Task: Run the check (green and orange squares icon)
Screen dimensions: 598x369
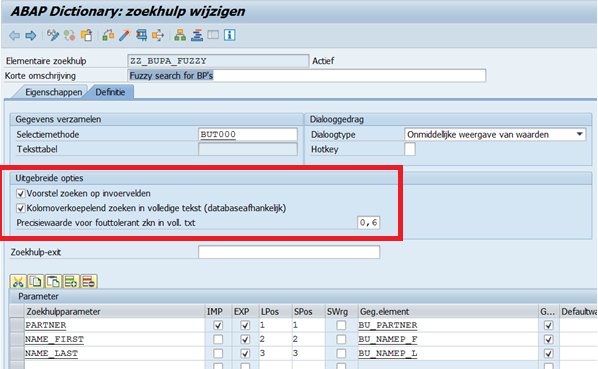Action: point(108,35)
